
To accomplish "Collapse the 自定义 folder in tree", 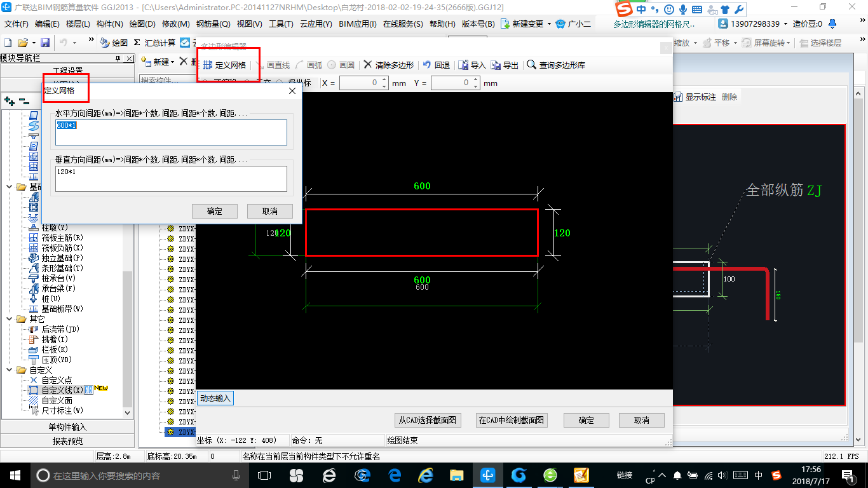I will click(10, 370).
